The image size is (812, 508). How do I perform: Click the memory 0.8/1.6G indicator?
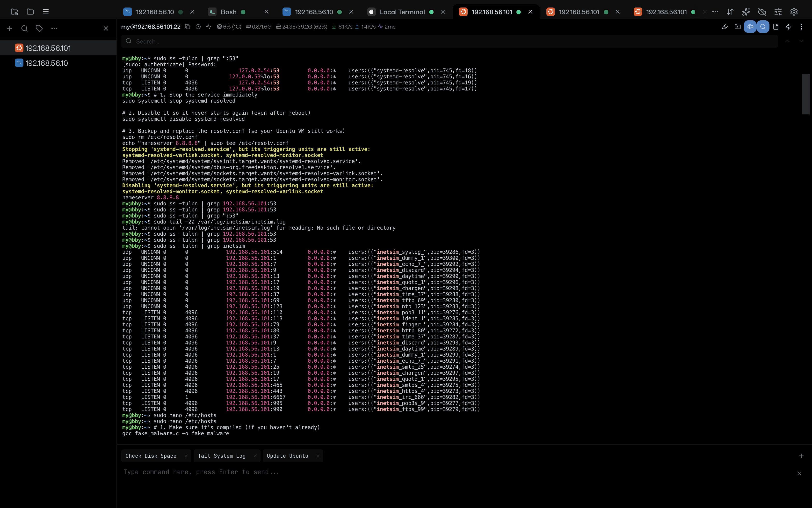tap(258, 27)
